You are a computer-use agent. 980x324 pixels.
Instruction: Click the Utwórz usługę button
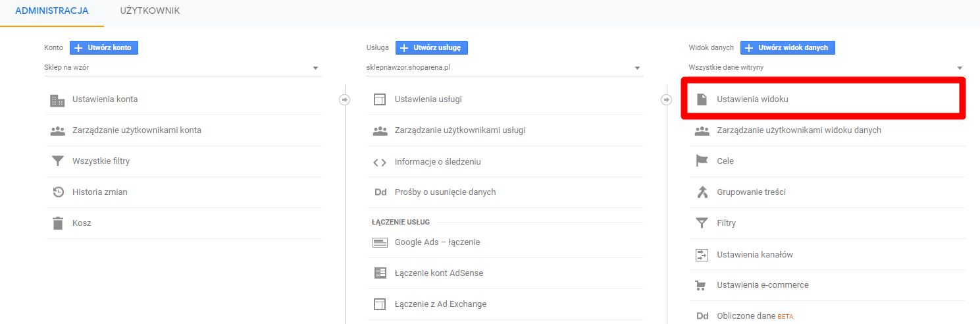(432, 48)
